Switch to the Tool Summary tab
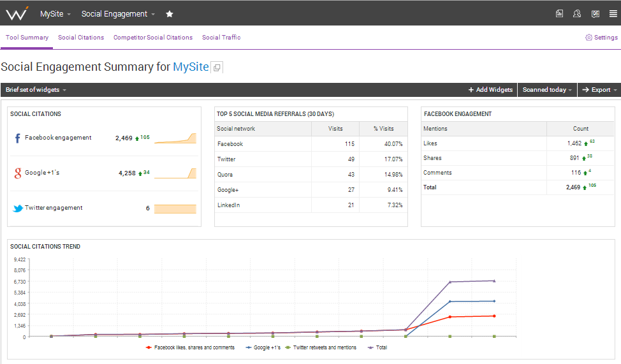Screen dimensions: 621x364 [x=27, y=37]
